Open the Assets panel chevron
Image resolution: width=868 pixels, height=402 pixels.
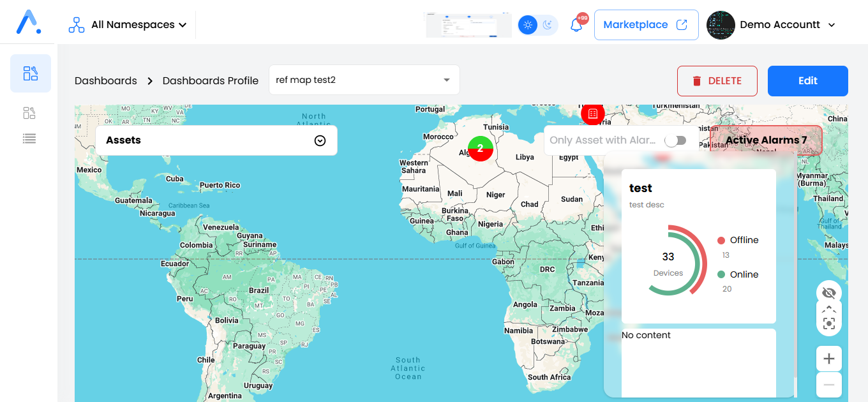coord(320,140)
